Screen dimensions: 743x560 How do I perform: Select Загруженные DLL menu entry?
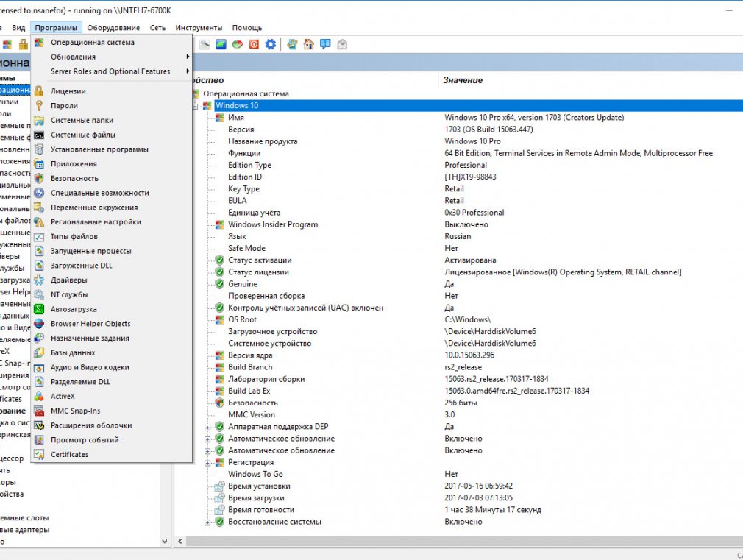click(x=112, y=266)
